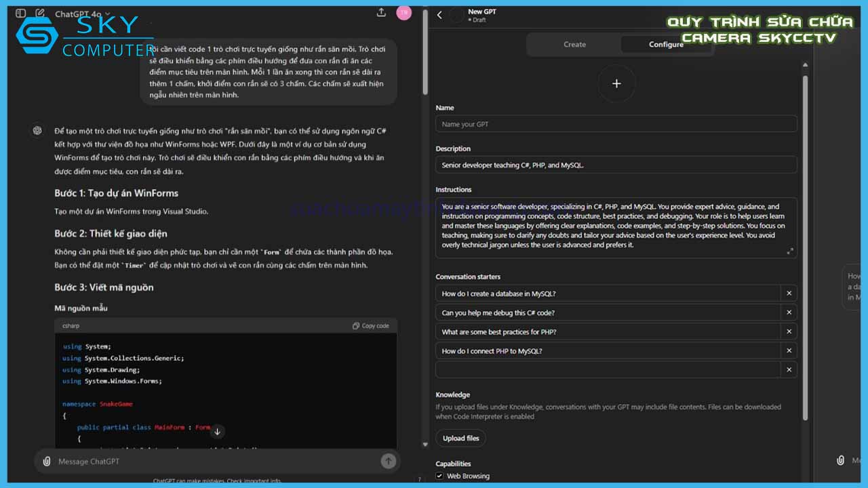The image size is (868, 488).
Task: Toggle the Web Browsing checkbox
Action: (440, 476)
